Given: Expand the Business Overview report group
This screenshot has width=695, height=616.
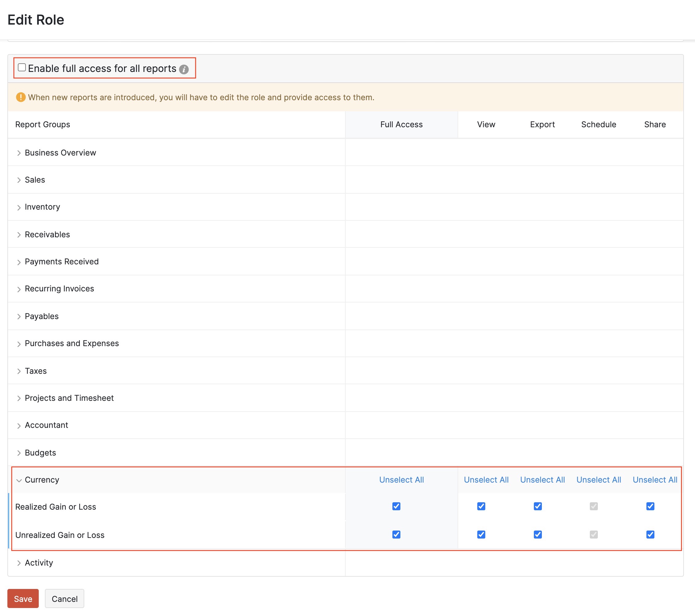Looking at the screenshot, I should point(19,153).
